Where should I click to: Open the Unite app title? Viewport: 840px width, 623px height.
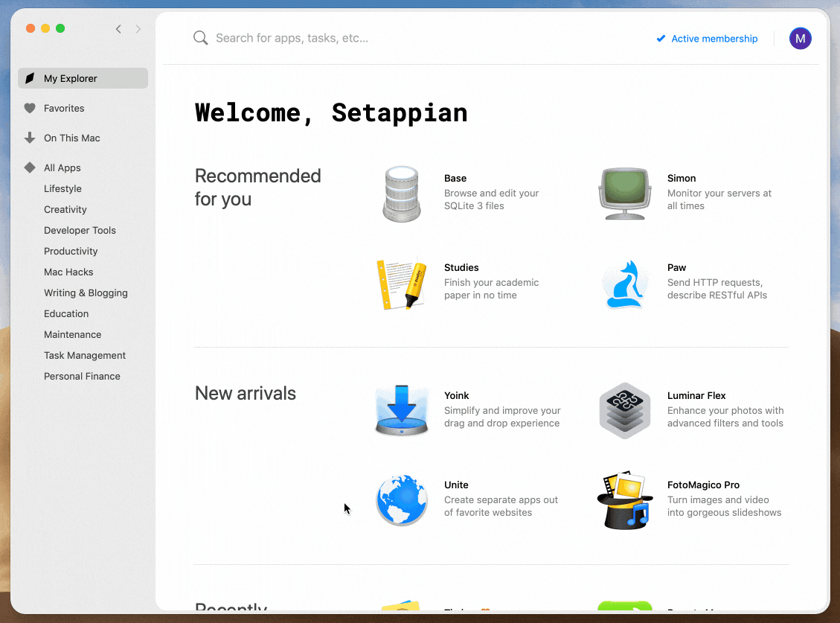456,485
